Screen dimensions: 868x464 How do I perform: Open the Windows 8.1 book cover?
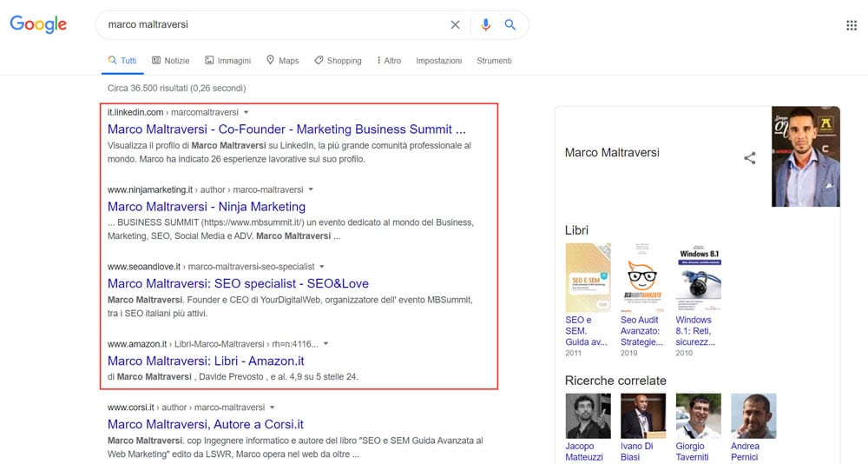[698, 278]
